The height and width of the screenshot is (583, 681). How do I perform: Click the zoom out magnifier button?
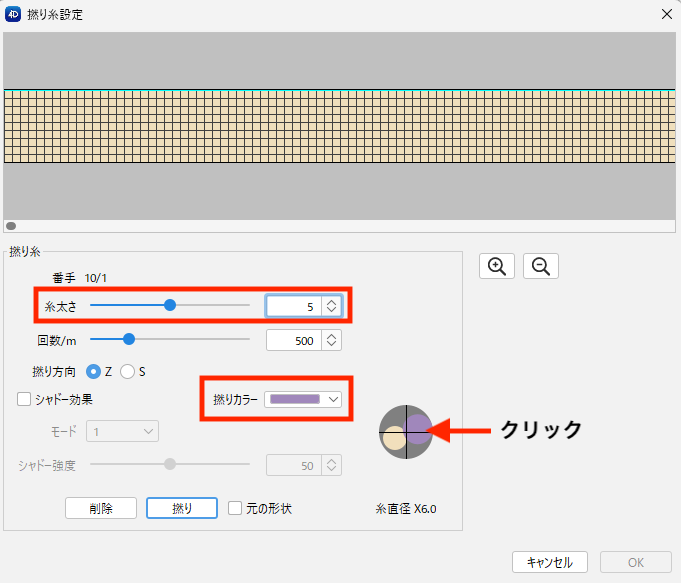click(x=541, y=266)
